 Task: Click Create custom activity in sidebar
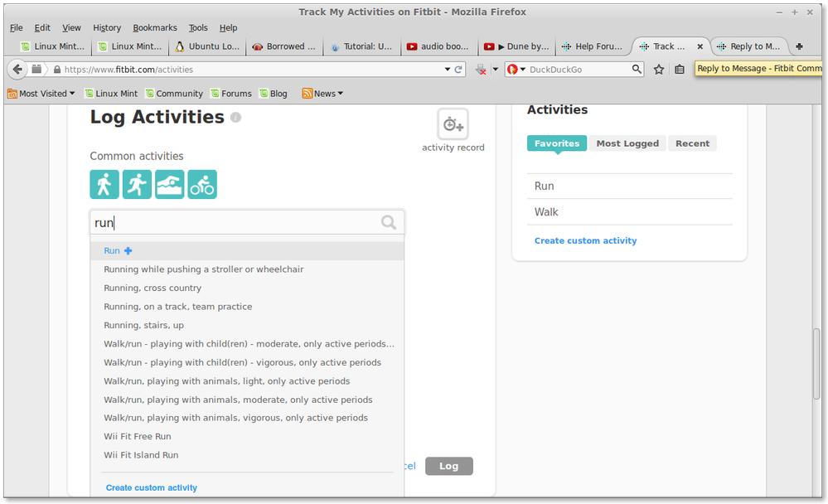(x=585, y=240)
